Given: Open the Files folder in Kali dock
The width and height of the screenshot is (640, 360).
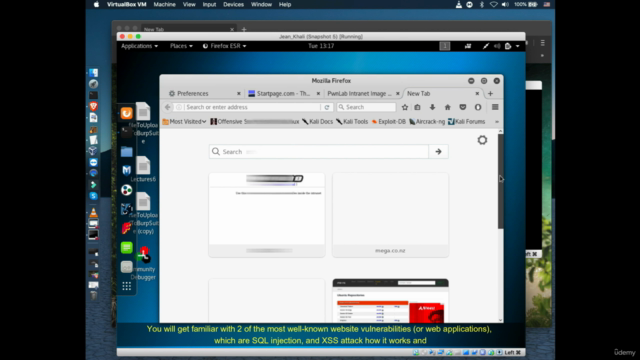Looking at the screenshot, I should tap(127, 151).
